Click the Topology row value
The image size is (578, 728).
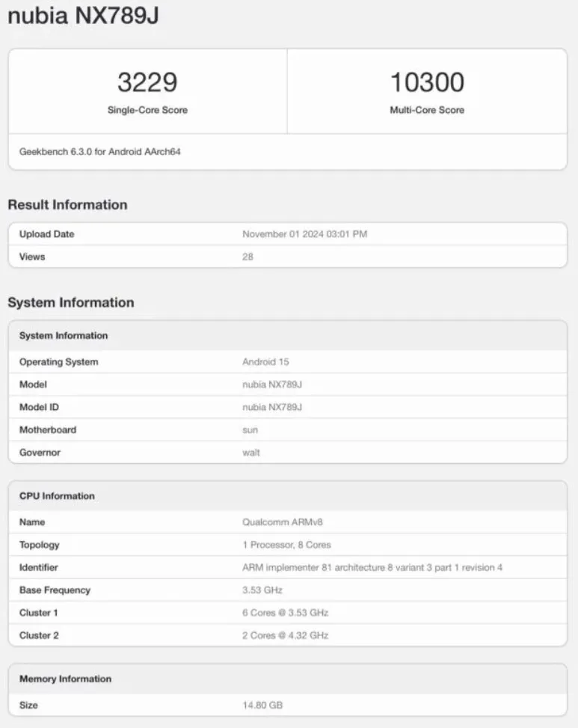click(286, 545)
